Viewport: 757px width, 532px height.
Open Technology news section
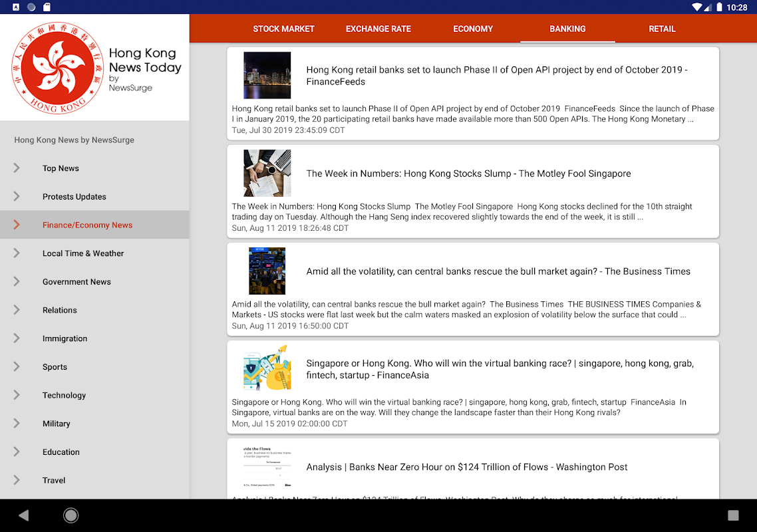point(94,395)
